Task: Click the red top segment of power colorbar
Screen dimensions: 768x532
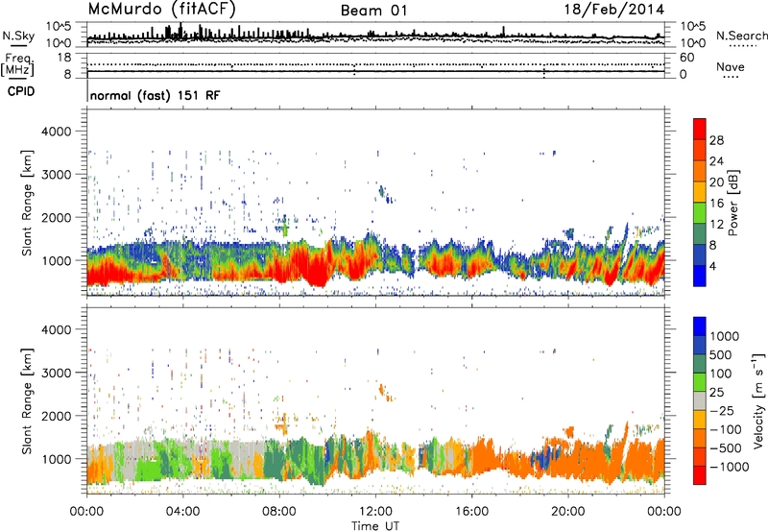Action: click(700, 129)
